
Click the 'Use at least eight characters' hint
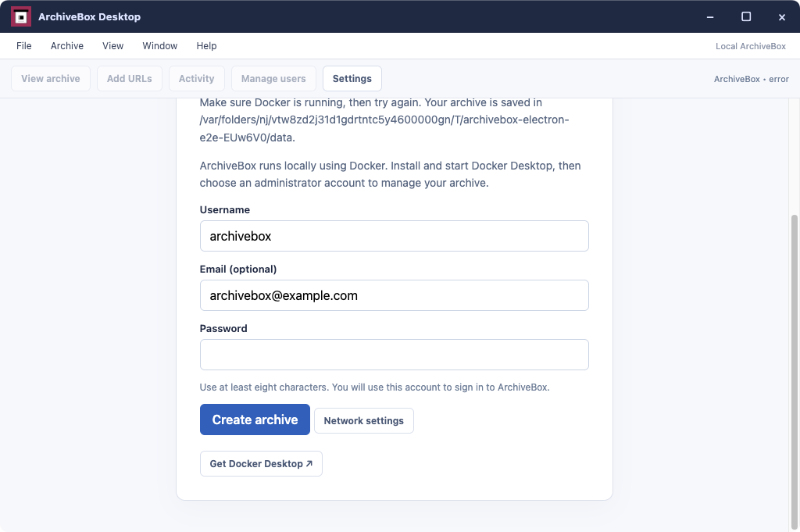[x=374, y=387]
